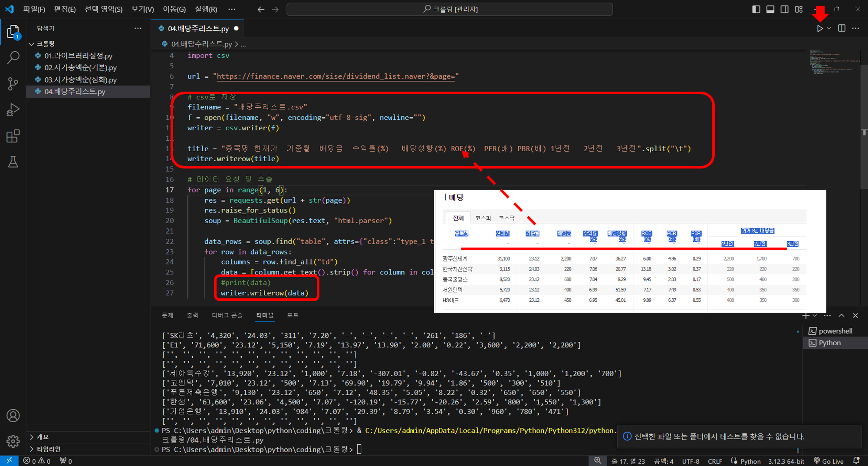Select the 04.배당주리스트.py editor tab

(198, 29)
